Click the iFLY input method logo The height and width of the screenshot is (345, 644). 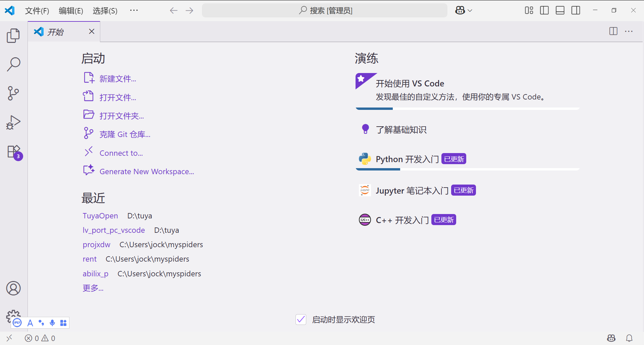(x=17, y=323)
